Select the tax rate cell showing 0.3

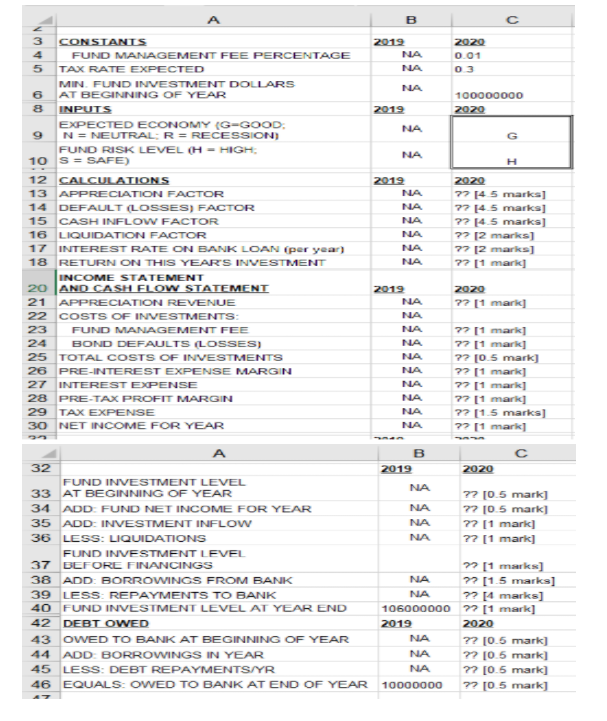click(512, 69)
